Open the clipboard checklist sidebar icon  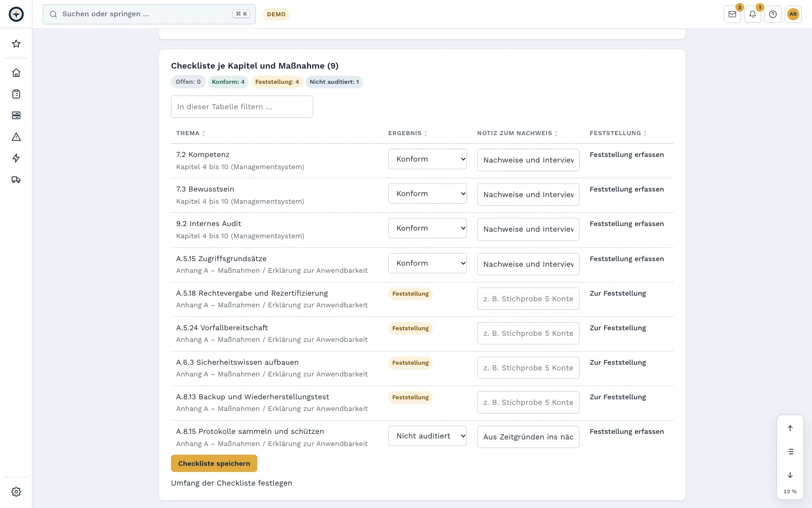pos(16,94)
